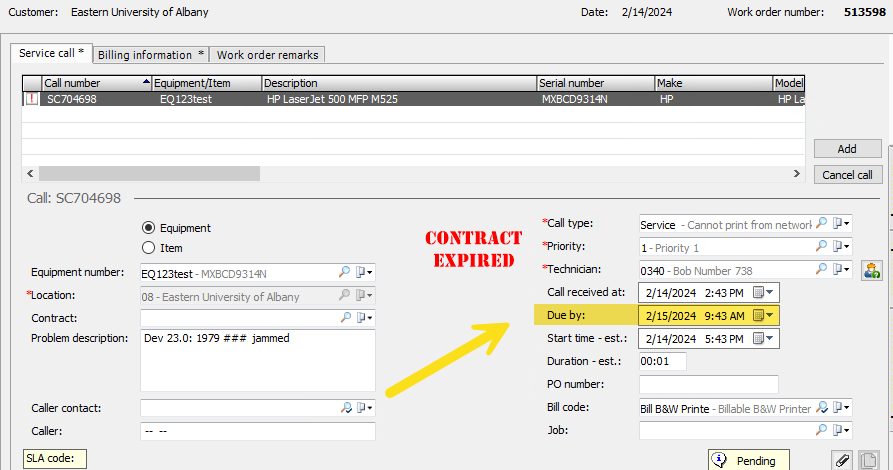
Task: Open Call type lookup magnifier
Action: point(821,223)
